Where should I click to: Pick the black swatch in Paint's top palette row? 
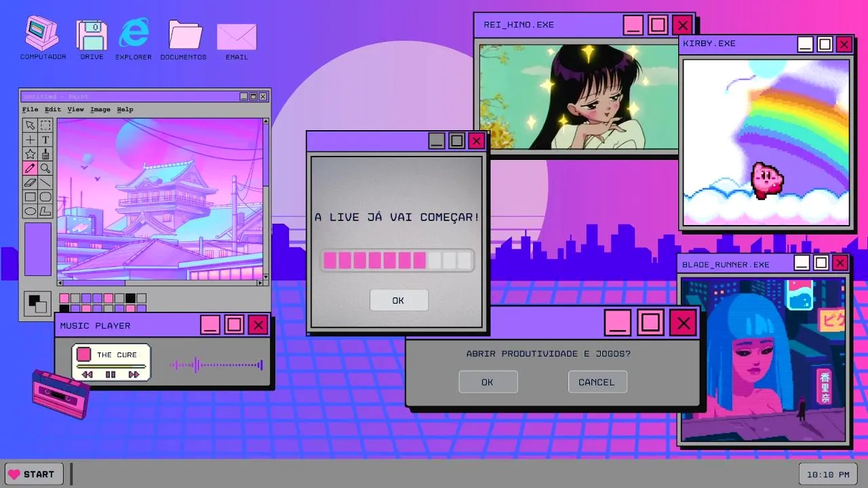point(130,298)
